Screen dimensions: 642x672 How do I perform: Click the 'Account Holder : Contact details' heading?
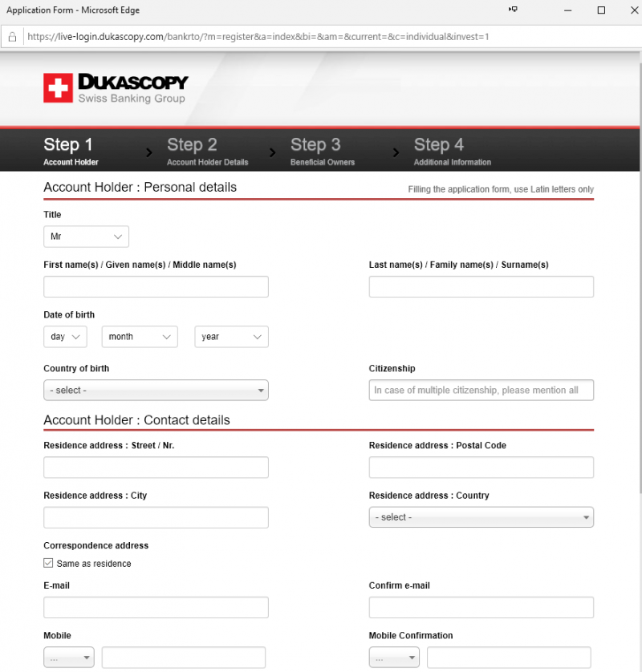(x=136, y=420)
